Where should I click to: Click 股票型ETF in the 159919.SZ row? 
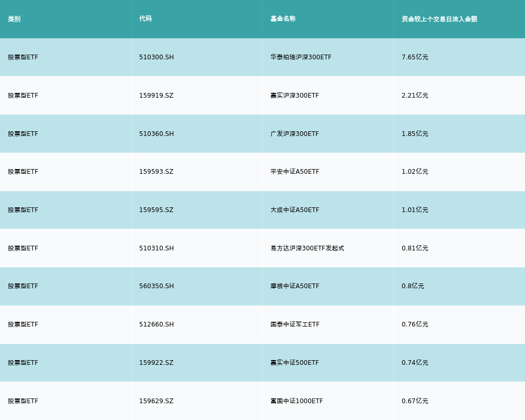click(23, 96)
